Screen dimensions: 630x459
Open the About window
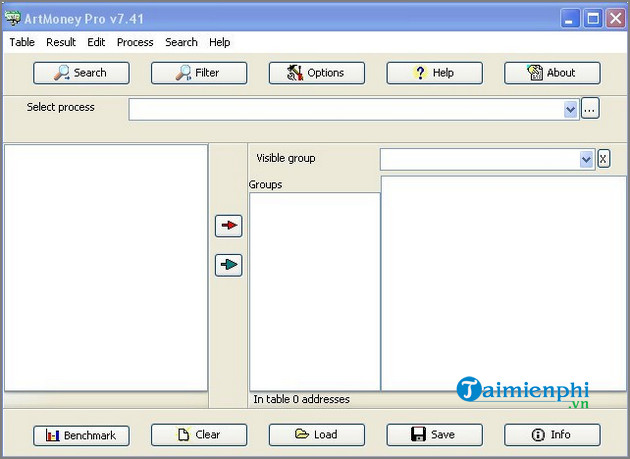click(x=552, y=73)
